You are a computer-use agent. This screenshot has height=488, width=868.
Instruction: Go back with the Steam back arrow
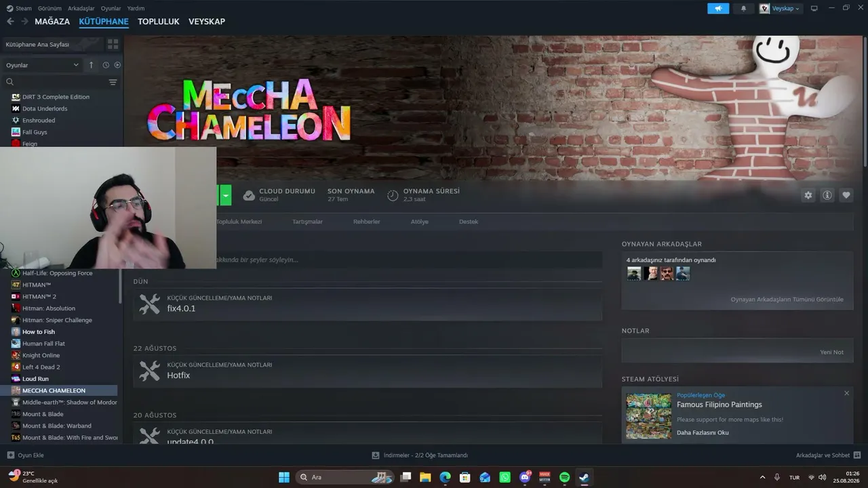pos(10,22)
